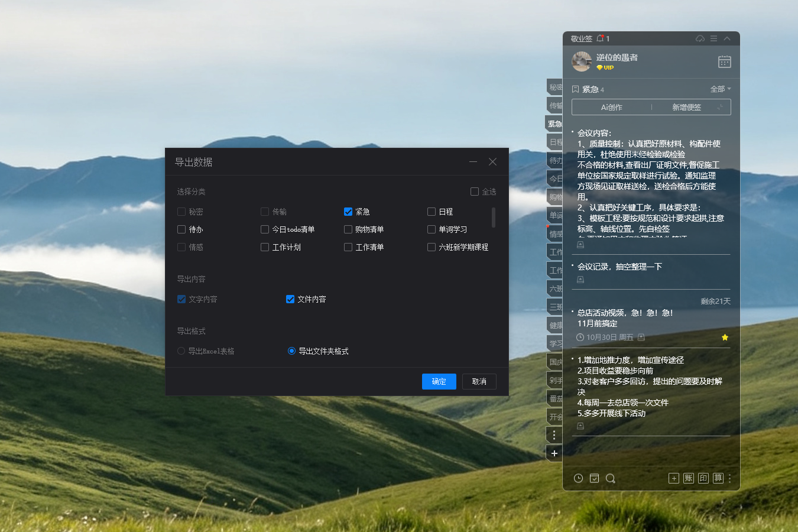798x532 pixels.
Task: Show more categories via sidebar three dots
Action: 554,435
